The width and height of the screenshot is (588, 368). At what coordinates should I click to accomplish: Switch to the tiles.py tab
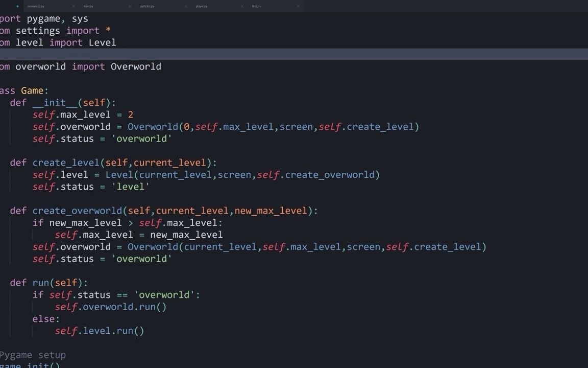click(255, 6)
